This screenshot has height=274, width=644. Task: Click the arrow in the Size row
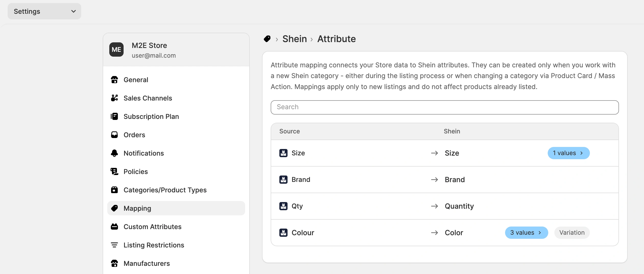pyautogui.click(x=435, y=153)
